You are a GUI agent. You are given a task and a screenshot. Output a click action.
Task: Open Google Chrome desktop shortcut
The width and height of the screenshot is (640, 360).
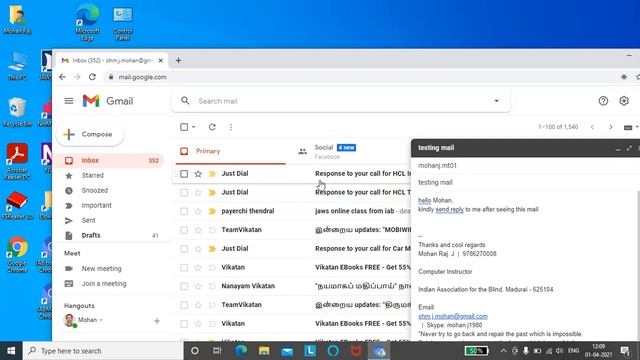[17, 254]
